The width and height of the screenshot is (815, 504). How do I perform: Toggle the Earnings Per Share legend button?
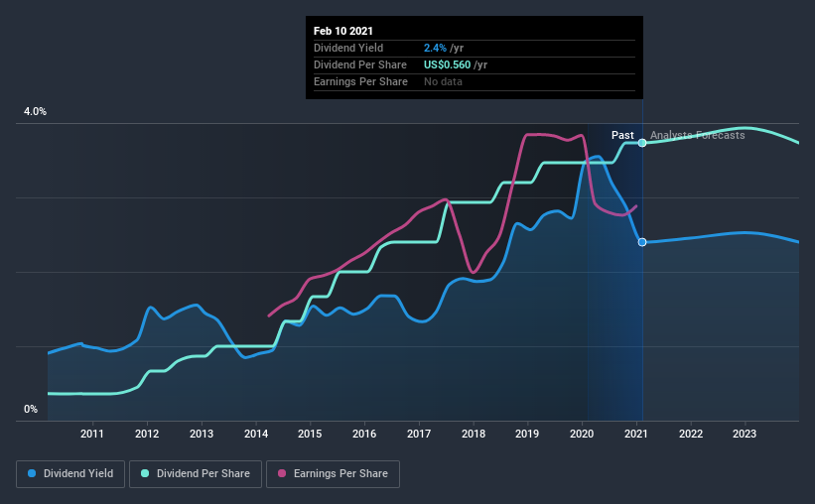[334, 474]
